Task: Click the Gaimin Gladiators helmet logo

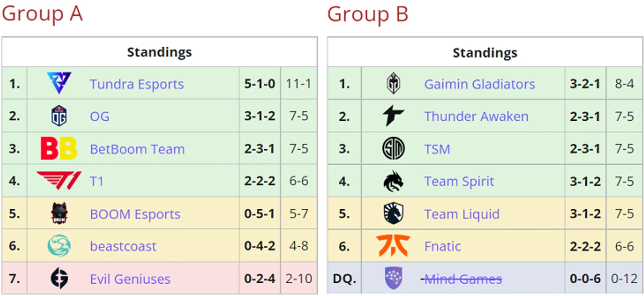Action: (x=393, y=84)
